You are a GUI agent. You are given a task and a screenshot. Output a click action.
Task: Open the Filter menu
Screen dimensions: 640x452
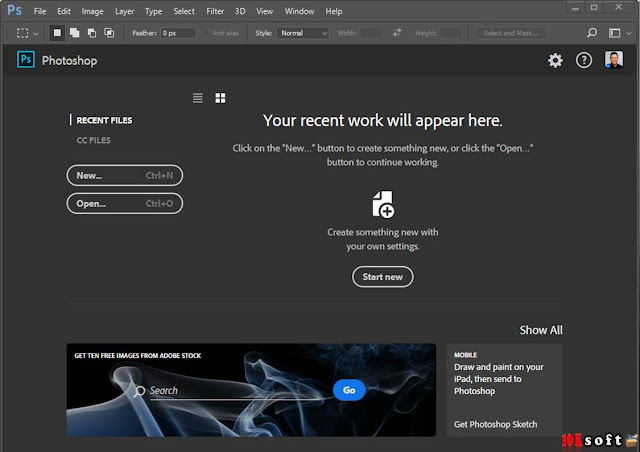click(215, 11)
